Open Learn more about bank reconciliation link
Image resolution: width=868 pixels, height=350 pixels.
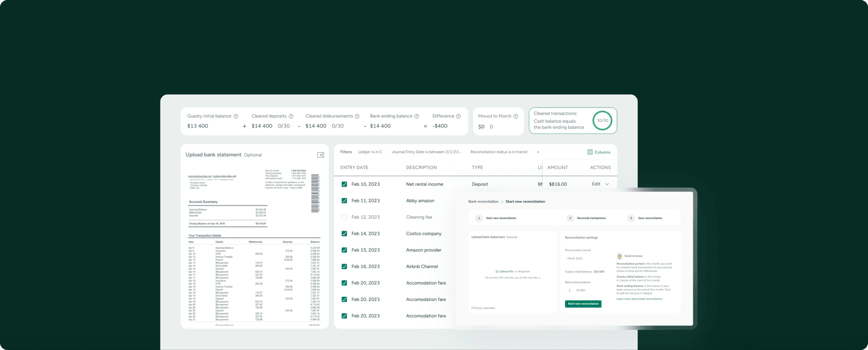[x=639, y=299]
